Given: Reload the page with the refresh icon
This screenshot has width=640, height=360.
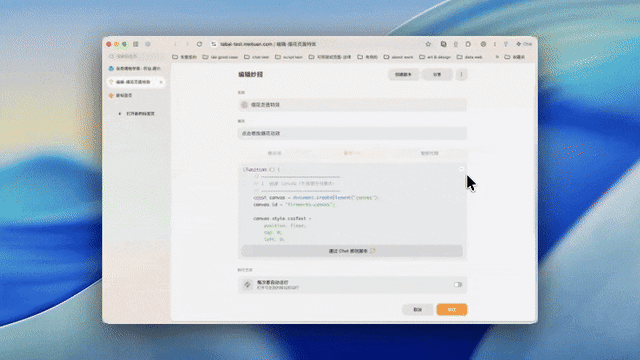Looking at the screenshot, I should 199,44.
